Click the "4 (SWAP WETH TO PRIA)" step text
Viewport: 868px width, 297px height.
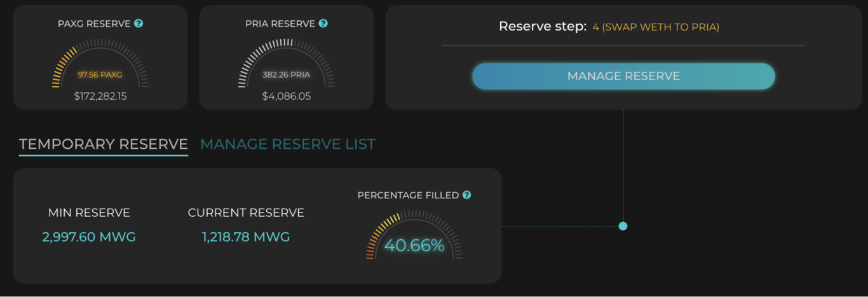coord(656,27)
